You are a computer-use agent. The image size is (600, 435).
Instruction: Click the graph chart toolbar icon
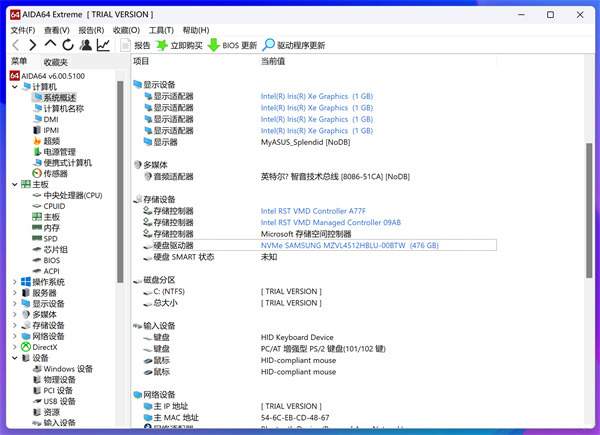click(x=103, y=45)
